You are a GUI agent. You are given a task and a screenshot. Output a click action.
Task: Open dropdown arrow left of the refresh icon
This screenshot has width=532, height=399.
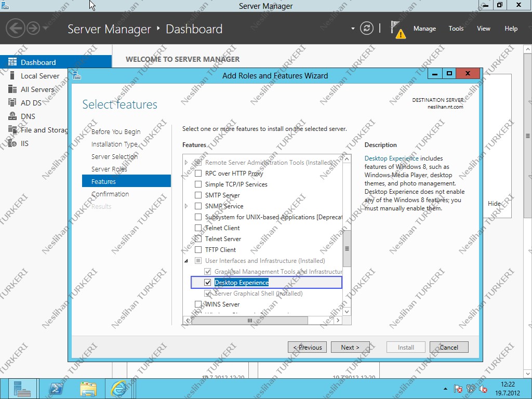(x=353, y=29)
